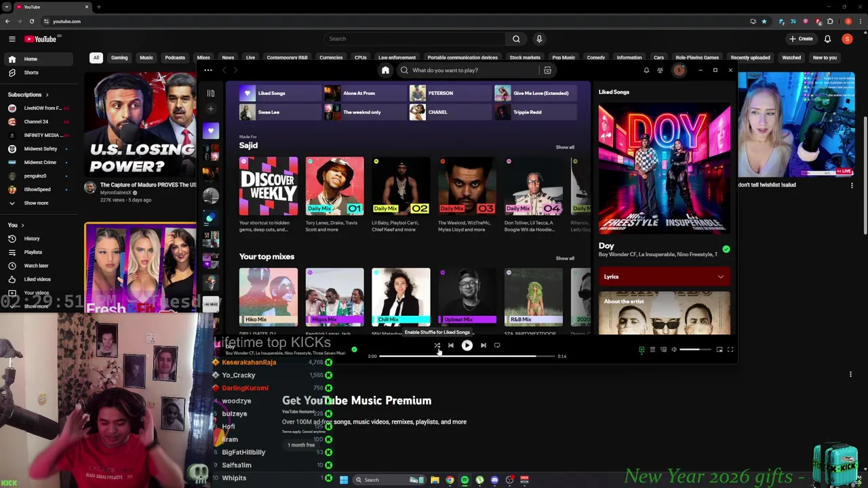This screenshot has width=868, height=488.
Task: Show all Your top mixes
Action: pyautogui.click(x=565, y=258)
